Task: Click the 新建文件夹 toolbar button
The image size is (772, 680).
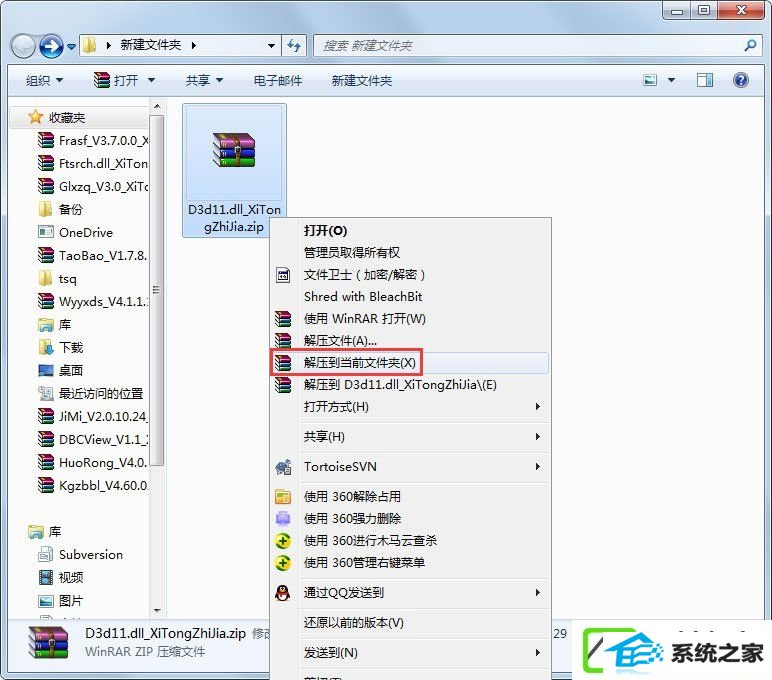Action: coord(362,80)
